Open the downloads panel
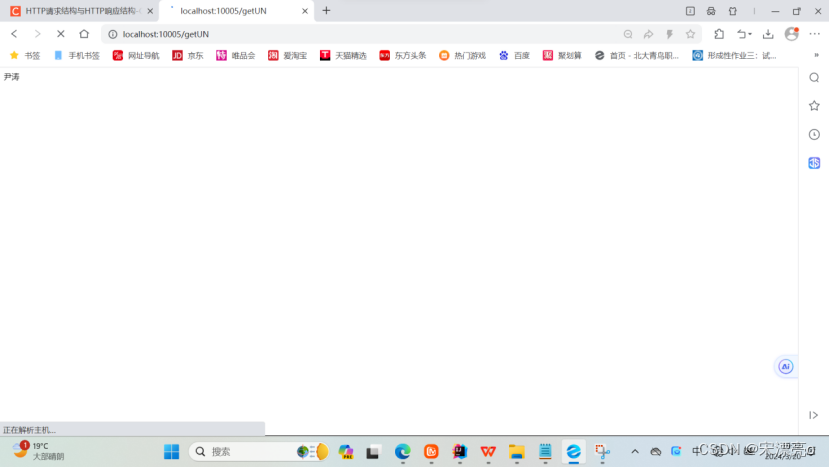Image resolution: width=830 pixels, height=467 pixels. pos(768,34)
